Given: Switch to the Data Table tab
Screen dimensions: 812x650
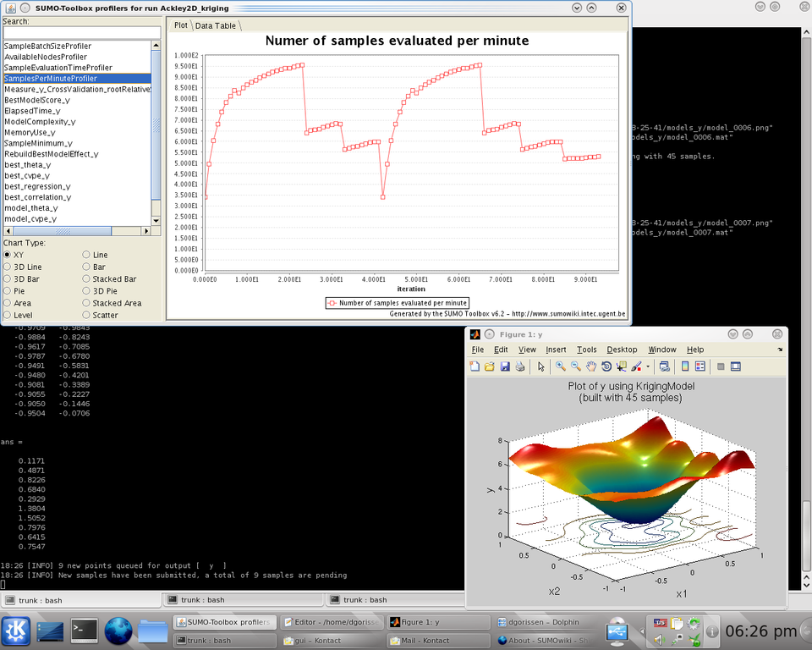Looking at the screenshot, I should pos(216,25).
